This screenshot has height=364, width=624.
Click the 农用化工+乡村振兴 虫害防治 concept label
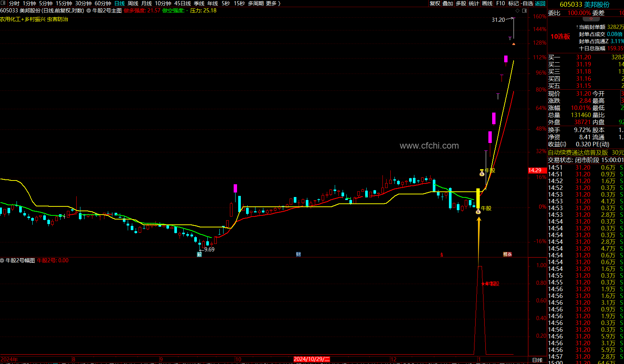[34, 19]
